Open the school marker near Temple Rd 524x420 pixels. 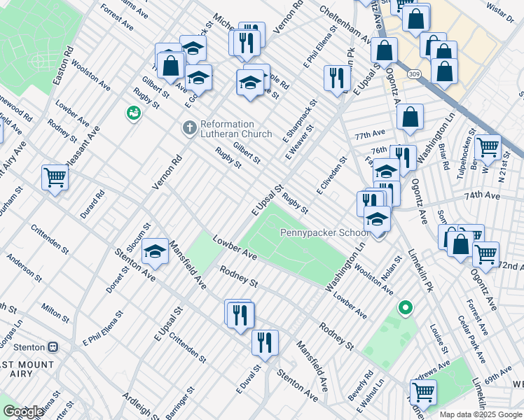click(x=250, y=83)
